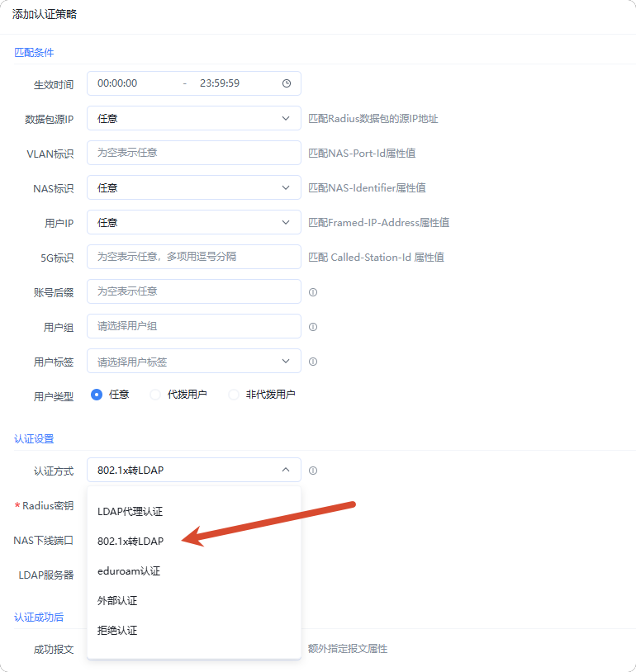Click start time 00:00:00 field
636x672 pixels.
point(117,83)
